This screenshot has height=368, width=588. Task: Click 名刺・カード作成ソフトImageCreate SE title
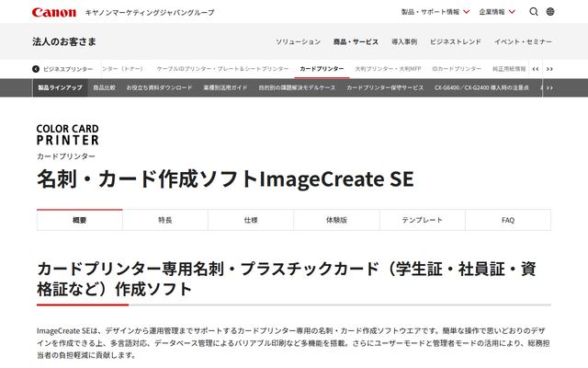point(225,179)
